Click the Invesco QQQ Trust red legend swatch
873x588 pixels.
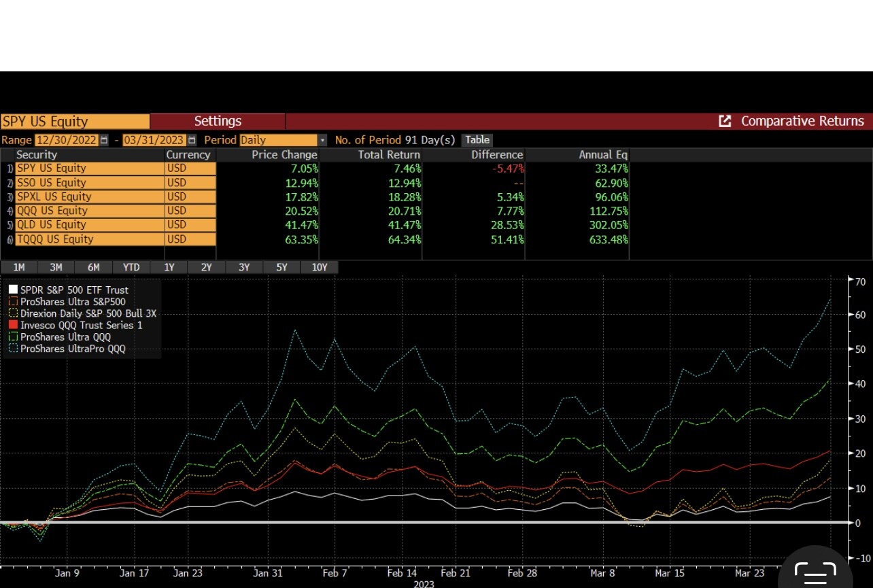(13, 326)
